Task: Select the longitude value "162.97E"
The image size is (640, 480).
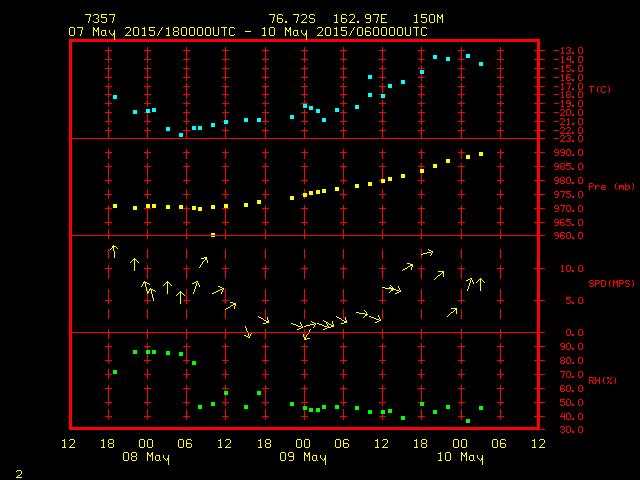Action: tap(360, 19)
